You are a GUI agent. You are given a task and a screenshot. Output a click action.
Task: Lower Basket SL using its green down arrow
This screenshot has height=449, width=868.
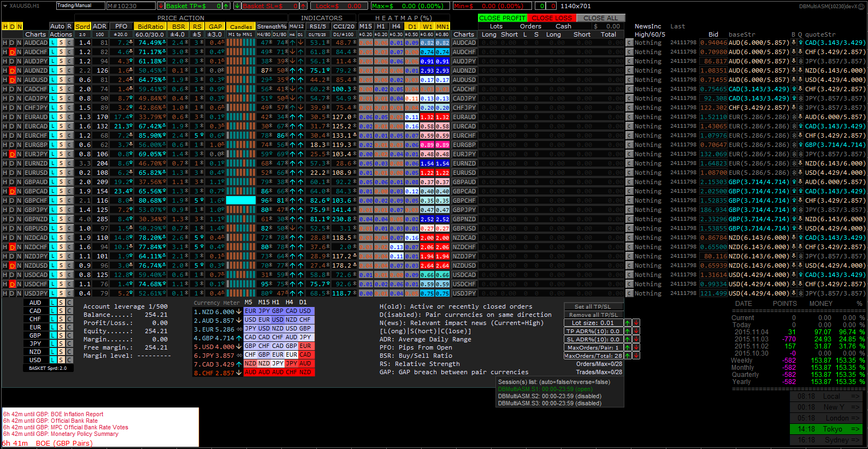point(237,6)
